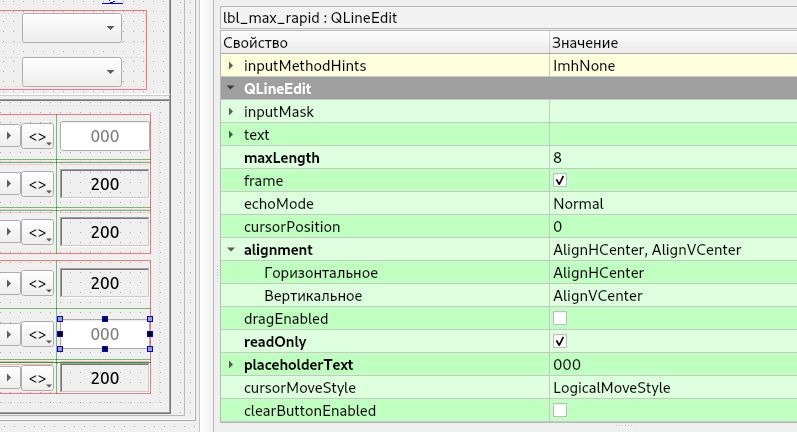Uncheck the frame property checkbox

pos(560,180)
